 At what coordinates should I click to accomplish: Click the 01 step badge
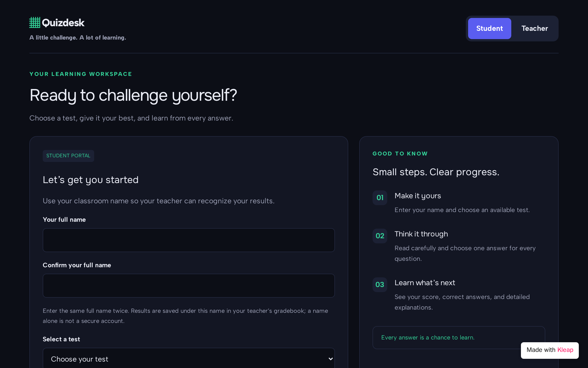380,198
